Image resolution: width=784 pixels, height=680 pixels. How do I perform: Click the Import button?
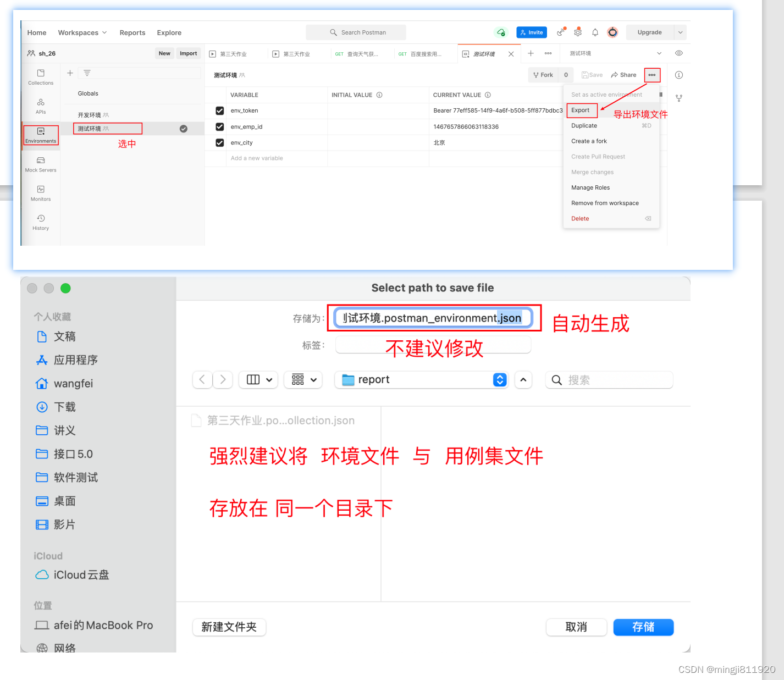point(189,53)
